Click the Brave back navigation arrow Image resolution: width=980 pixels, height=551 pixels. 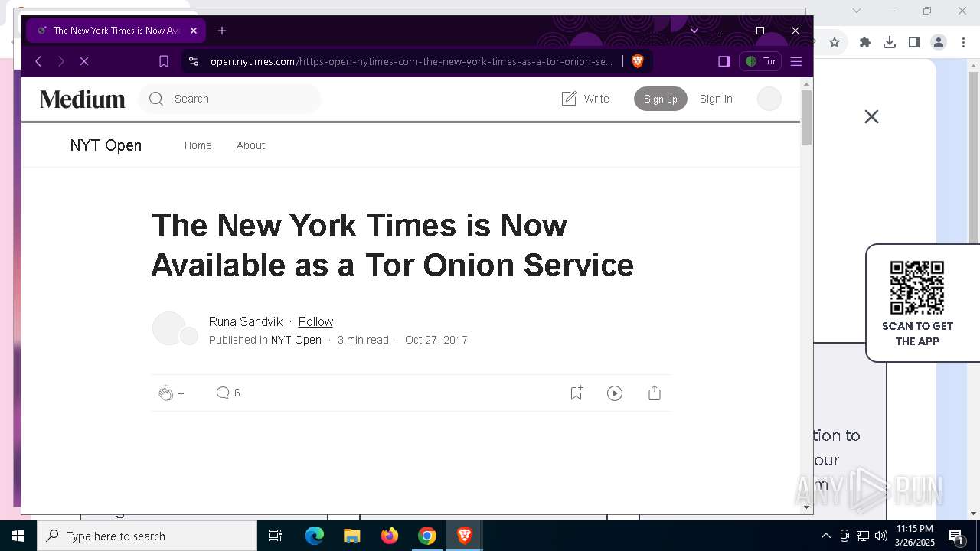pyautogui.click(x=38, y=61)
